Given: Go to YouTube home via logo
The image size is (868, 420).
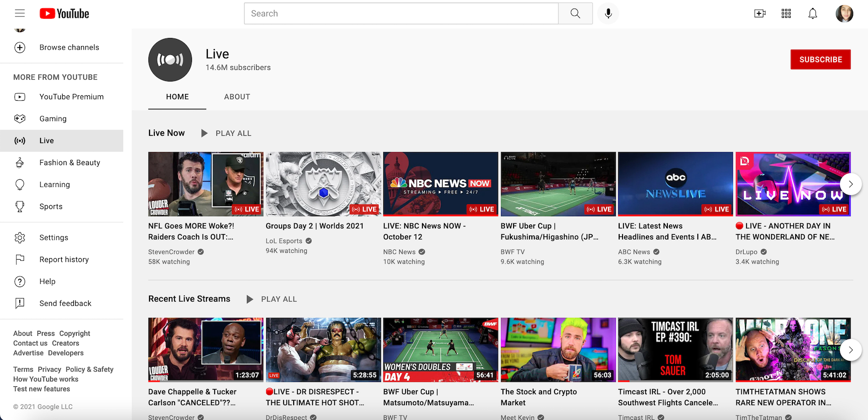Looking at the screenshot, I should click(64, 13).
